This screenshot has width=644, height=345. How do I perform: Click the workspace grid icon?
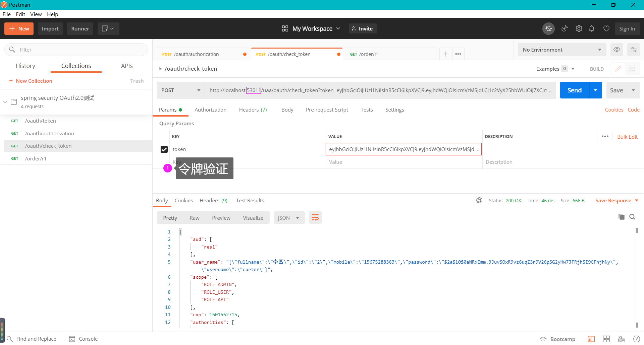(x=285, y=29)
